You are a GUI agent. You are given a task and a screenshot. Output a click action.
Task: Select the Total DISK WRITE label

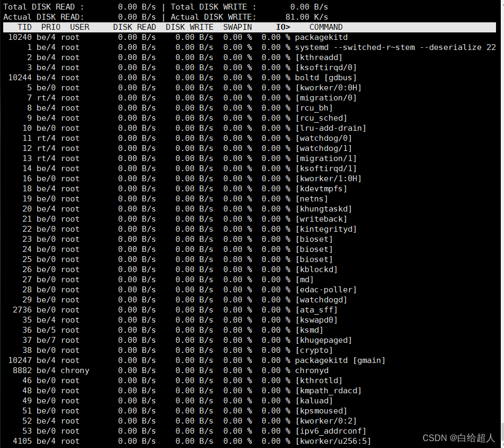(x=213, y=7)
